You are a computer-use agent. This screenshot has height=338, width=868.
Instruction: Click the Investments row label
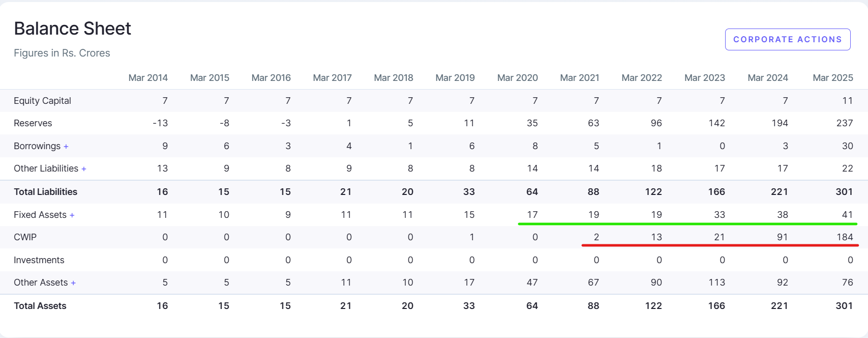39,260
